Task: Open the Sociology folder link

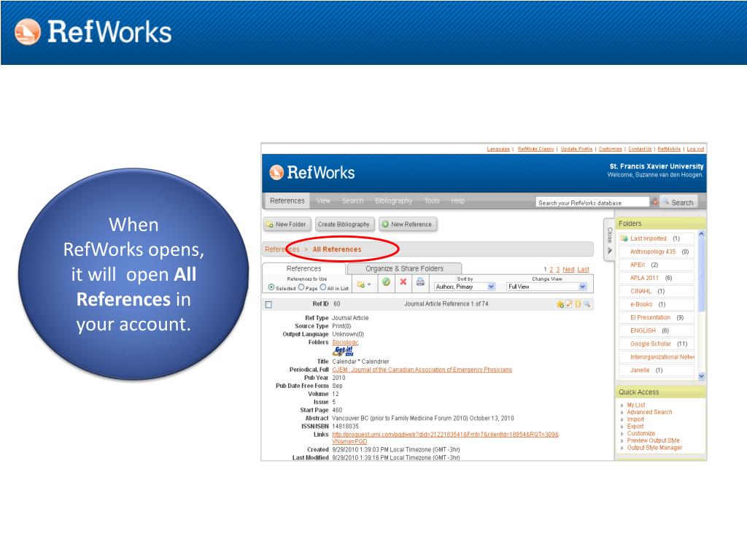Action: click(345, 343)
